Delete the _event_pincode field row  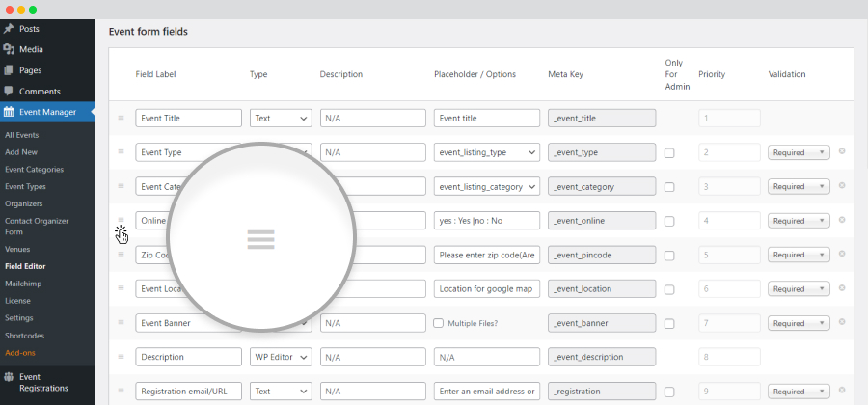pos(842,254)
